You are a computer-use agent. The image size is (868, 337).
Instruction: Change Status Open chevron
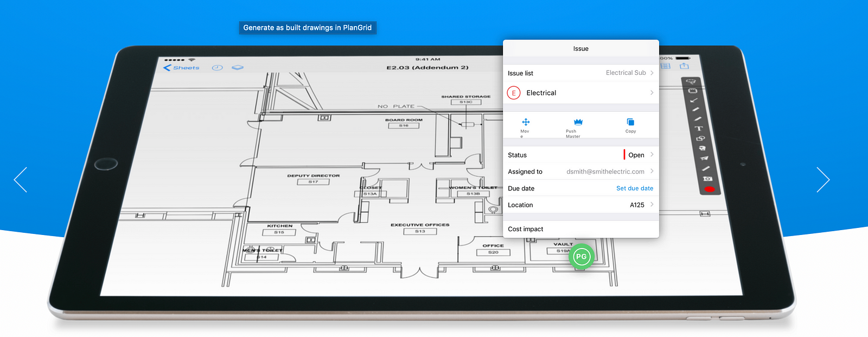tap(652, 155)
